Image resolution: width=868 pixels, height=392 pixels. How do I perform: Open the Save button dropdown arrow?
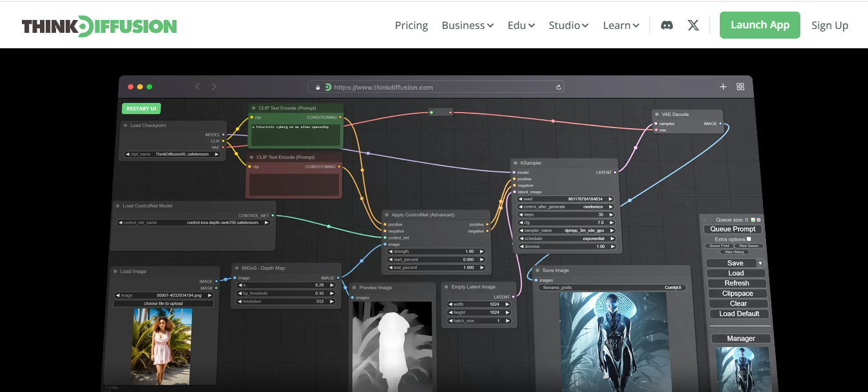tap(760, 263)
